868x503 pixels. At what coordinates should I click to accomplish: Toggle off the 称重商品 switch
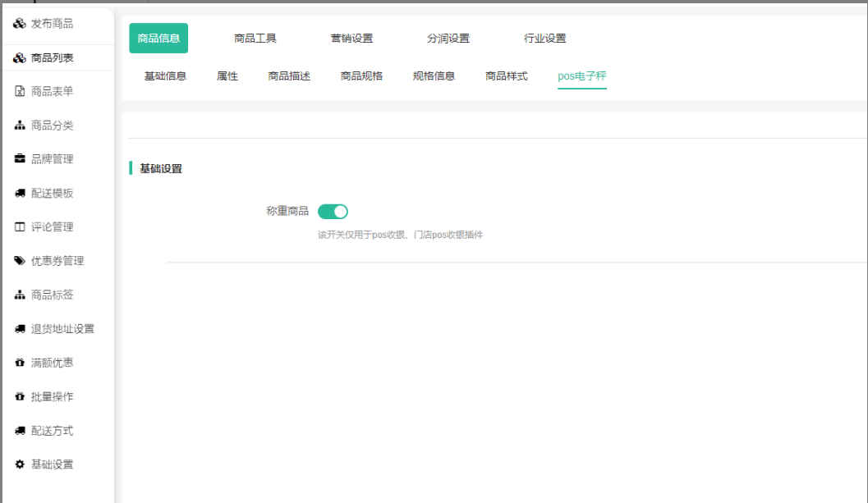(333, 212)
